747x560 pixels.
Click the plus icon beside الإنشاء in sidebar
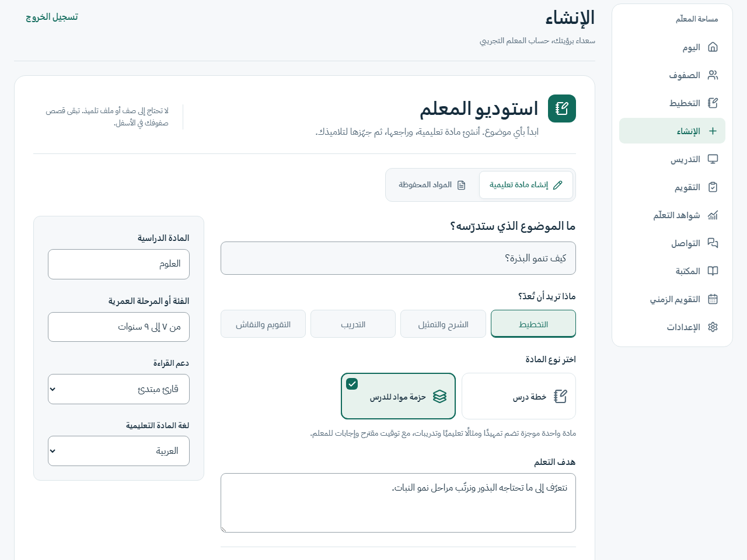click(713, 131)
